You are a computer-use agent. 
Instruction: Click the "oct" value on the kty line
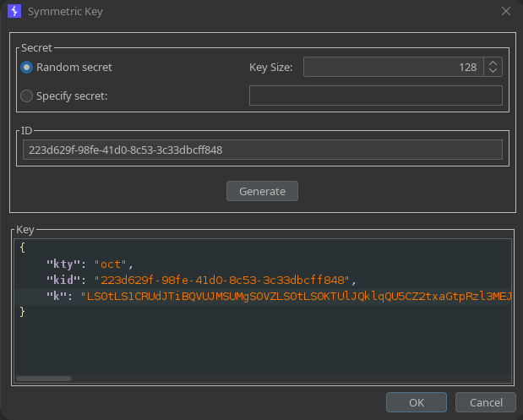(x=115, y=264)
